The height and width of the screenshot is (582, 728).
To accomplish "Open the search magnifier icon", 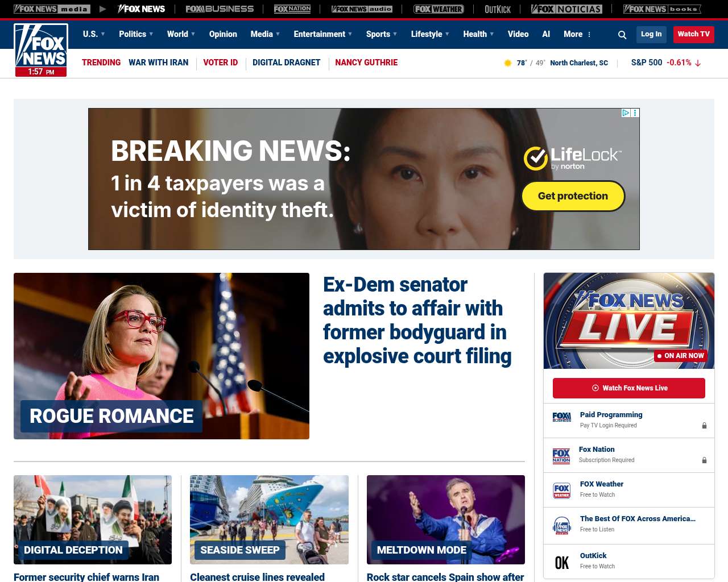I will pos(622,35).
